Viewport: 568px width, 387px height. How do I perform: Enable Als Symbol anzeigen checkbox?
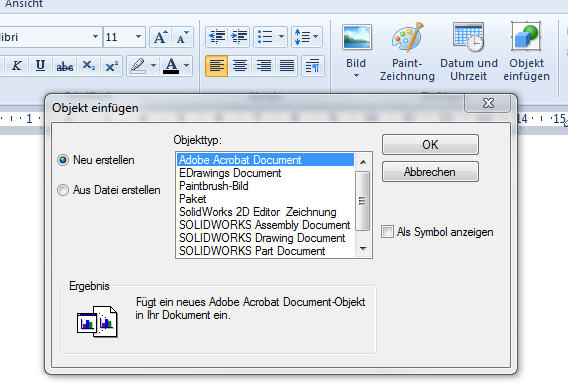tap(387, 232)
